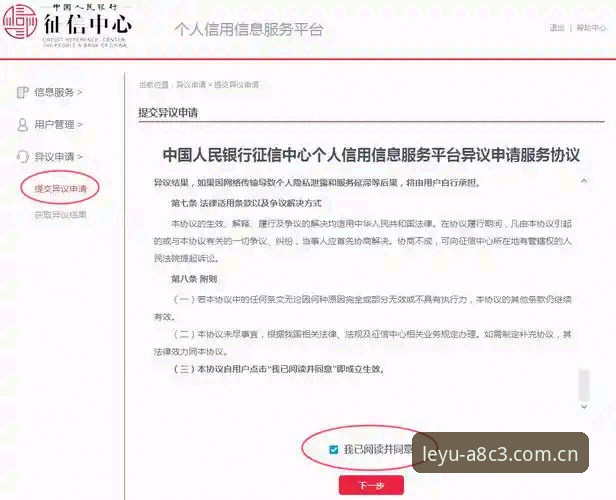Click the 第八条 附则 heading
616x500 pixels.
tap(194, 279)
